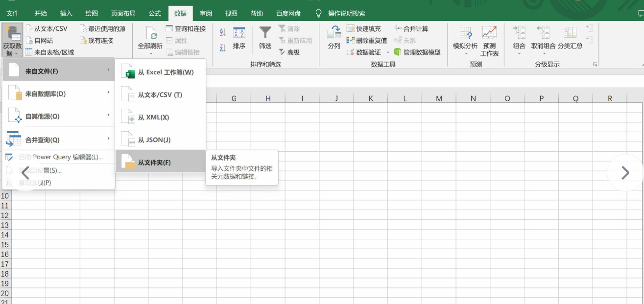
Task: Go to previous image with left arrow
Action: click(x=25, y=172)
